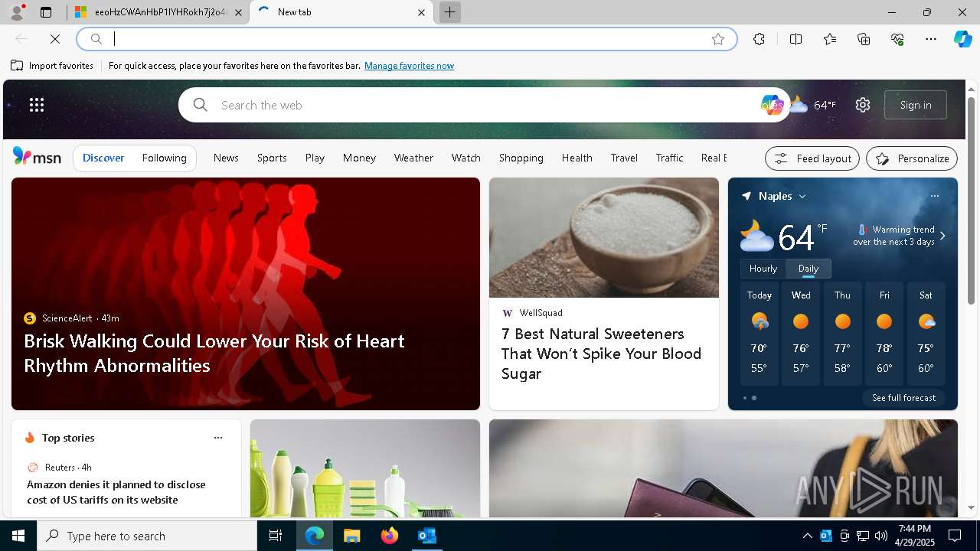The image size is (980, 551).
Task: Click the Personalize button
Action: click(912, 158)
